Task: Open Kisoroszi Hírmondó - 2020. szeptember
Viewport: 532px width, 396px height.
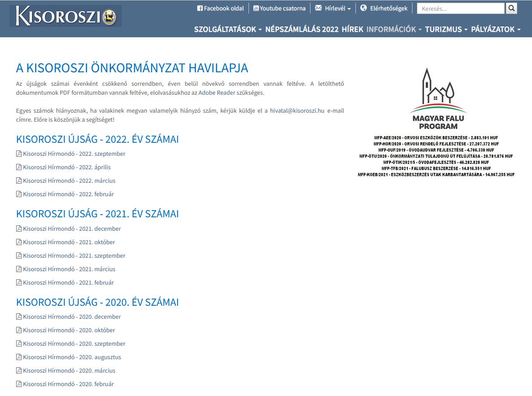Action: (74, 344)
